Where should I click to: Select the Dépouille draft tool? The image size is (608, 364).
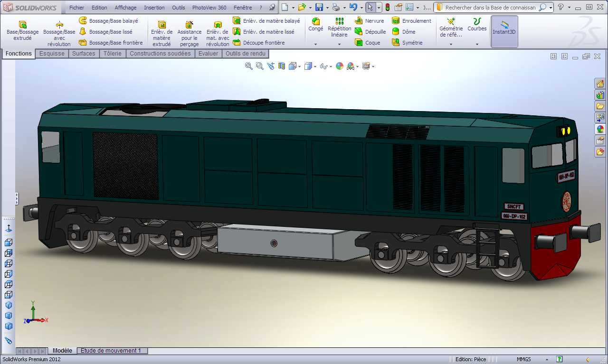pos(370,32)
